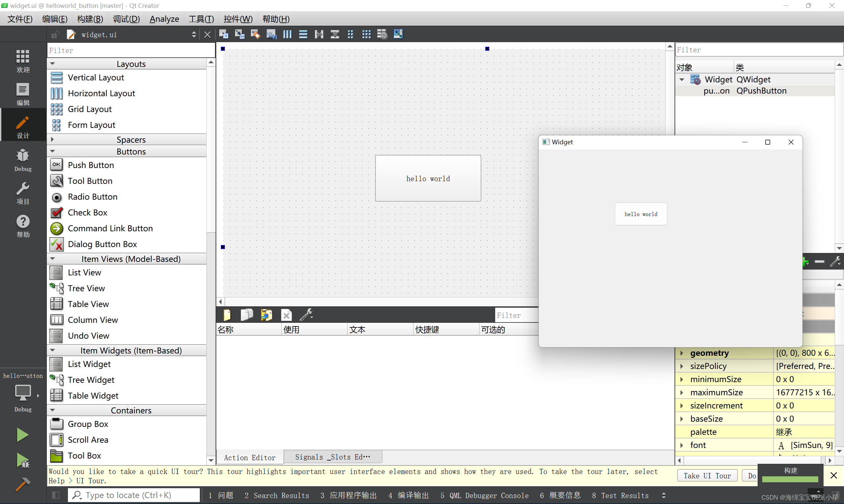Expand the Widget tree item in object inspector
Screen dimensions: 844x504
(682, 79)
